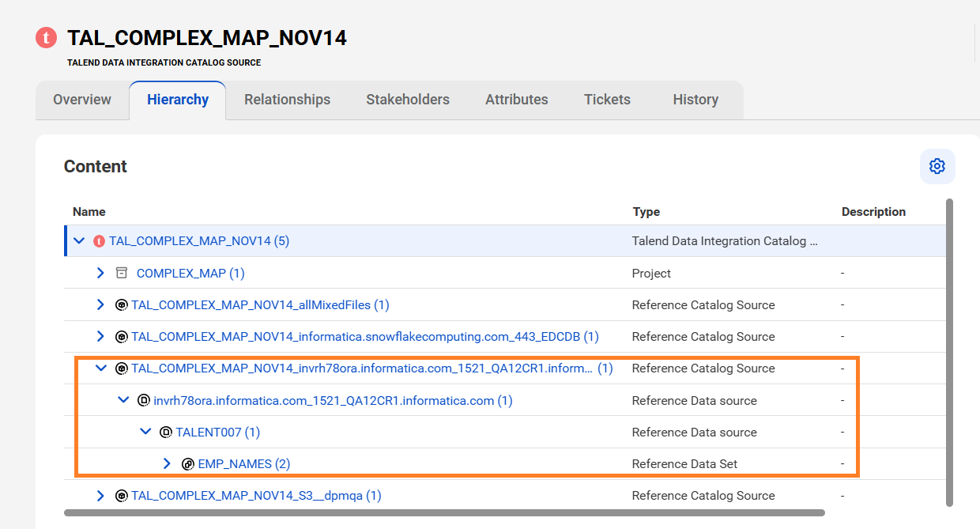The height and width of the screenshot is (529, 980).
Task: Click the vertical scrollbar of the Content table
Action: [x=949, y=352]
